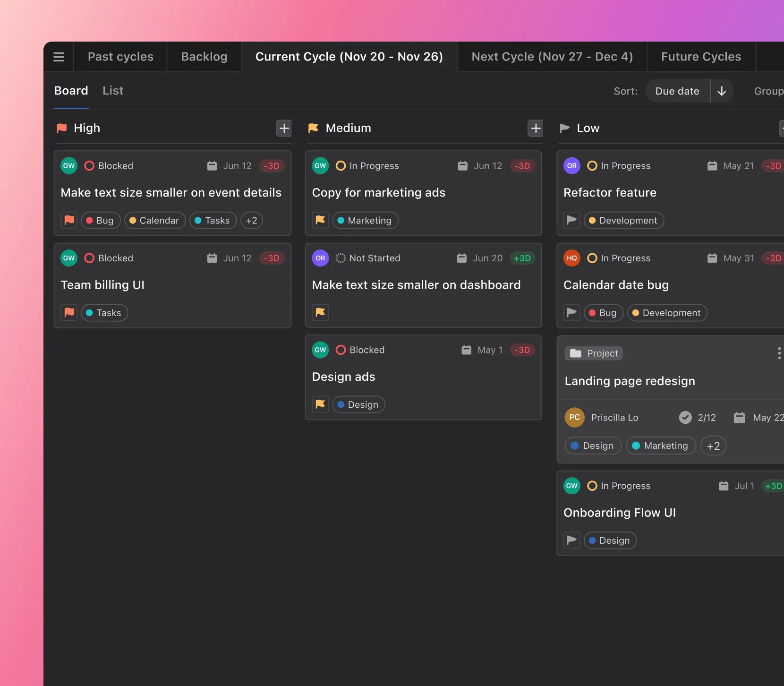The width and height of the screenshot is (784, 686).
Task: Open the three-dot menu on Landing page redesign card
Action: (779, 353)
